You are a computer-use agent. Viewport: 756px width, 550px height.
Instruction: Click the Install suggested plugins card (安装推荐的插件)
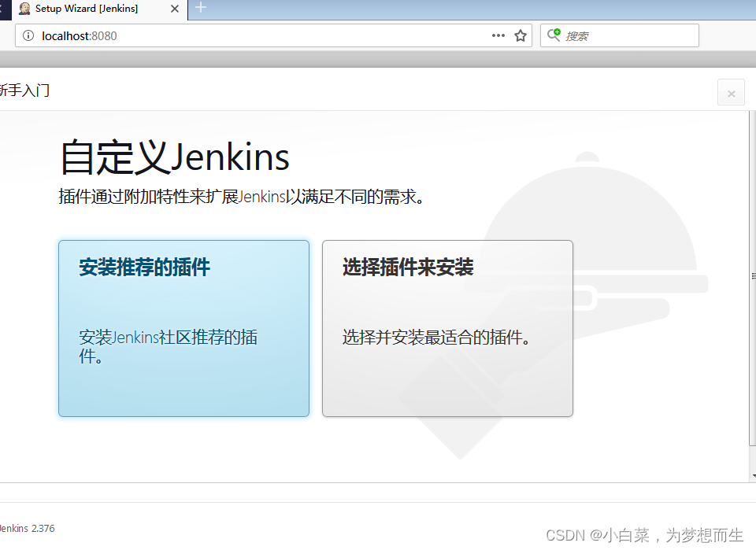coord(183,328)
